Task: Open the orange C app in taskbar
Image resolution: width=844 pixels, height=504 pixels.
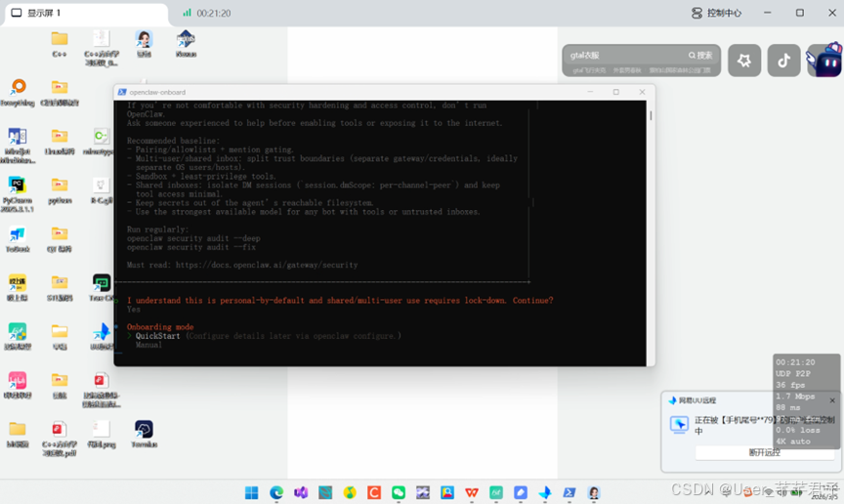Action: point(374,492)
